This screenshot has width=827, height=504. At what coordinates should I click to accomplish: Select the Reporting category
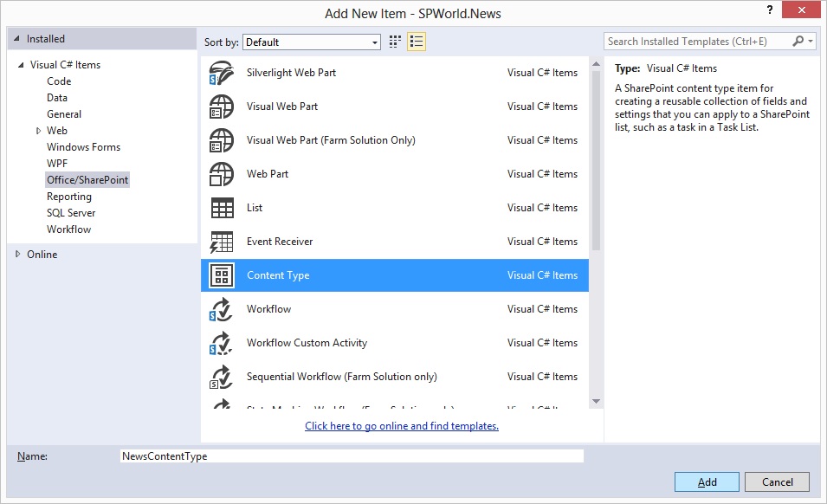[x=69, y=197]
